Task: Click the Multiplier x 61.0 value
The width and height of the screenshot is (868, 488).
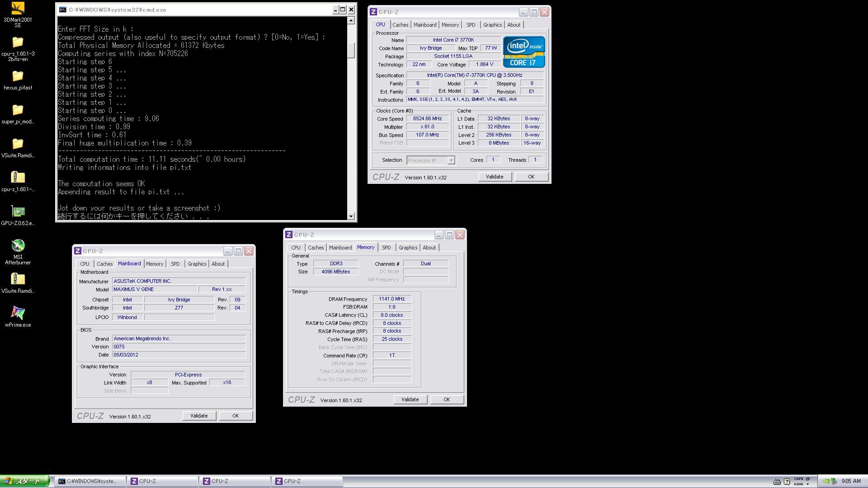Action: (427, 127)
